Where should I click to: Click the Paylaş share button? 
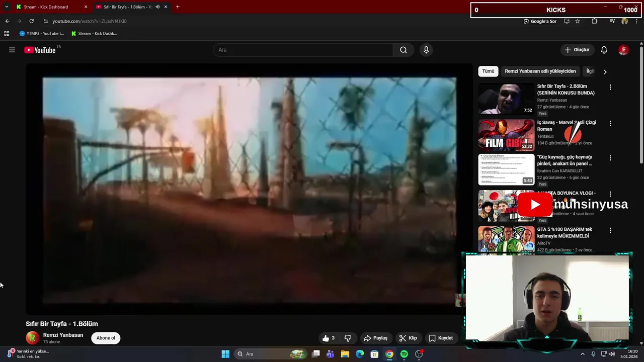(375, 338)
